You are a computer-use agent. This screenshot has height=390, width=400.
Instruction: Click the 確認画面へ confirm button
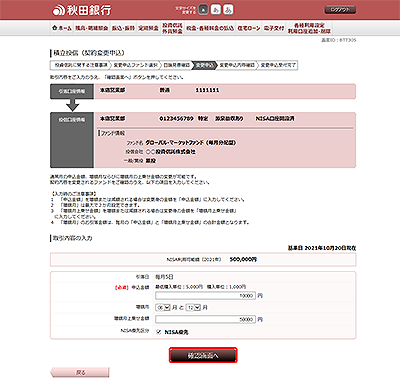pos(203,355)
